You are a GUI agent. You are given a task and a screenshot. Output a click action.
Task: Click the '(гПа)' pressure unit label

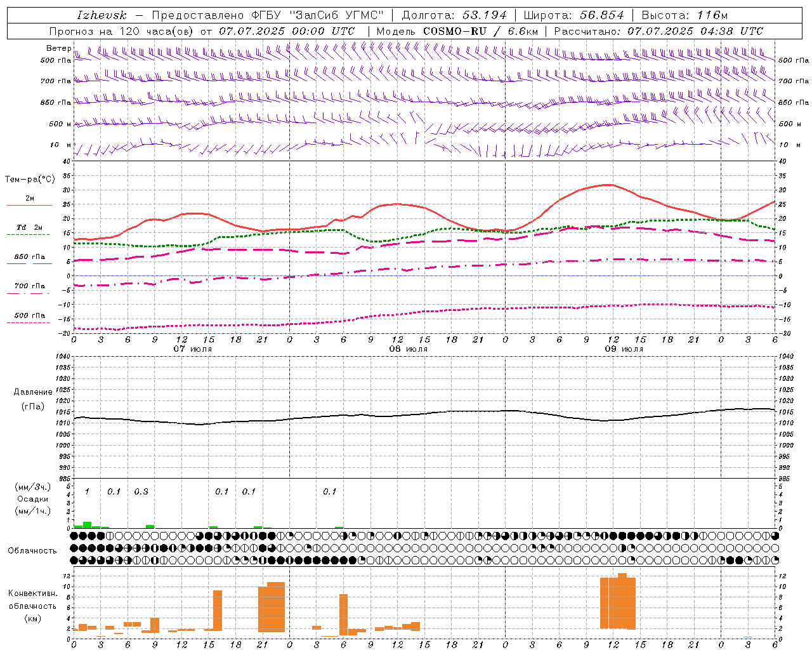pos(33,407)
